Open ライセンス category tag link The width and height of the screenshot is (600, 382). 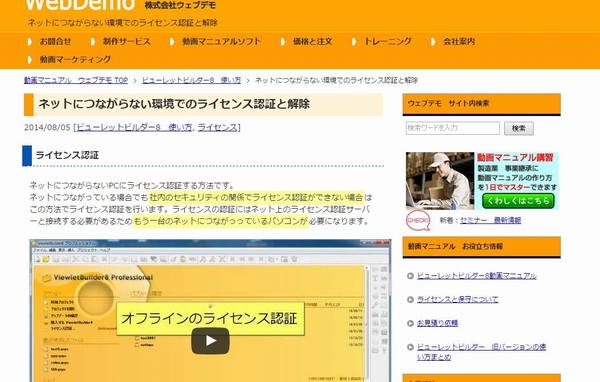[218, 127]
